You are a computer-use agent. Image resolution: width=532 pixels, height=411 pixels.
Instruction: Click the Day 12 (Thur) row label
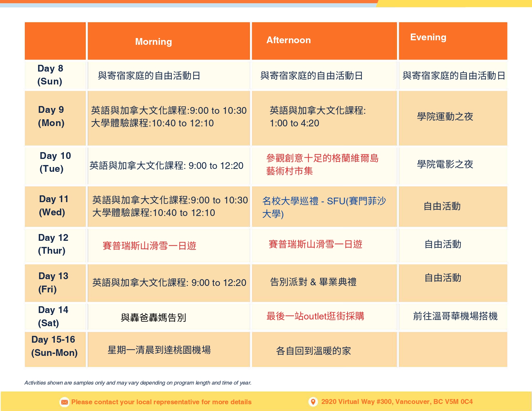click(53, 244)
